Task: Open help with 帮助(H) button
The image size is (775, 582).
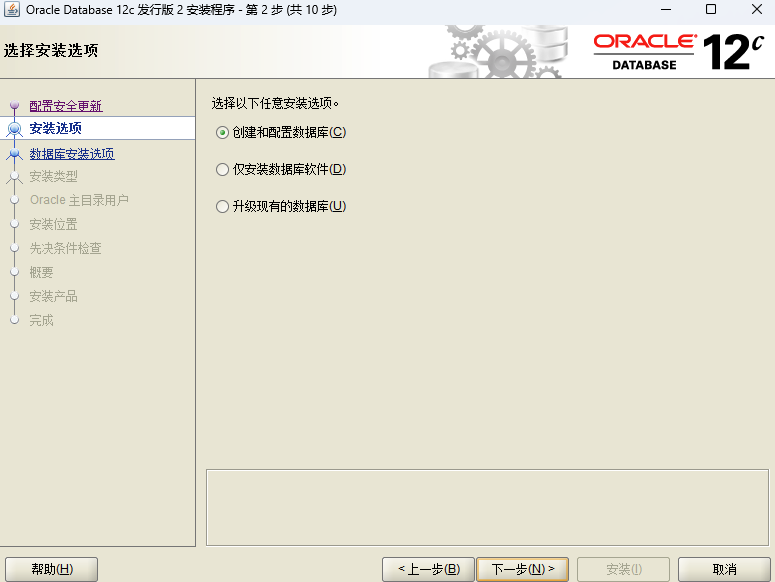Action: coord(51,569)
